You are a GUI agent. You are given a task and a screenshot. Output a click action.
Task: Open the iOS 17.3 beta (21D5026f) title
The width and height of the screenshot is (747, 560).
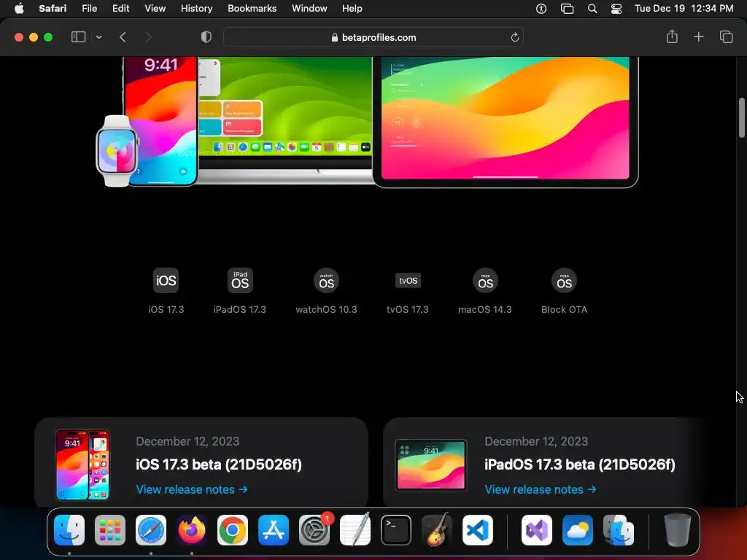(219, 464)
